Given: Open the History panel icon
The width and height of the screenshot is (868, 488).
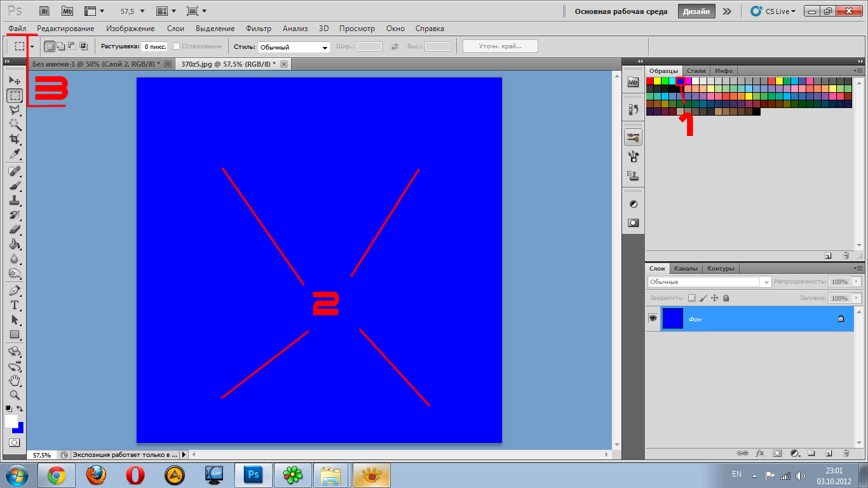Looking at the screenshot, I should click(x=633, y=109).
